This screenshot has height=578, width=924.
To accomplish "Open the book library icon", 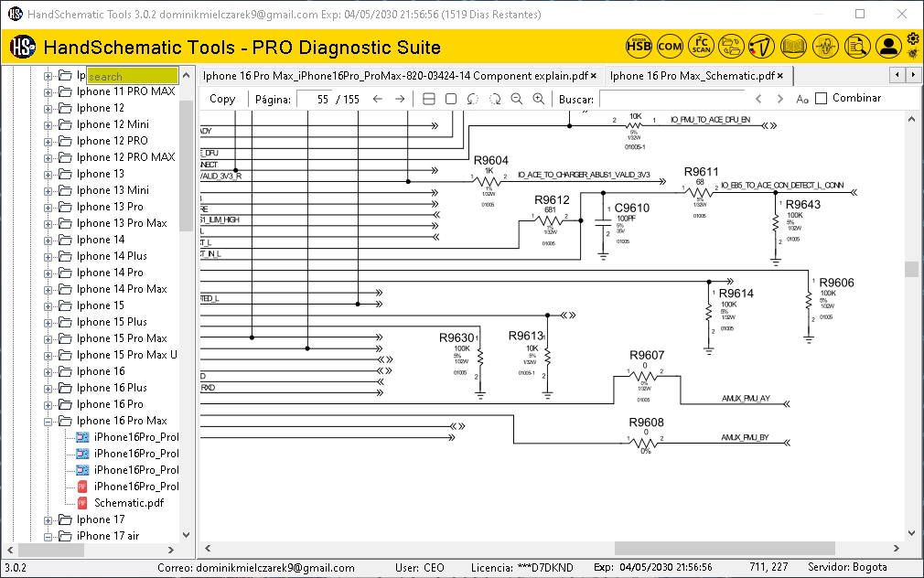I will [793, 46].
